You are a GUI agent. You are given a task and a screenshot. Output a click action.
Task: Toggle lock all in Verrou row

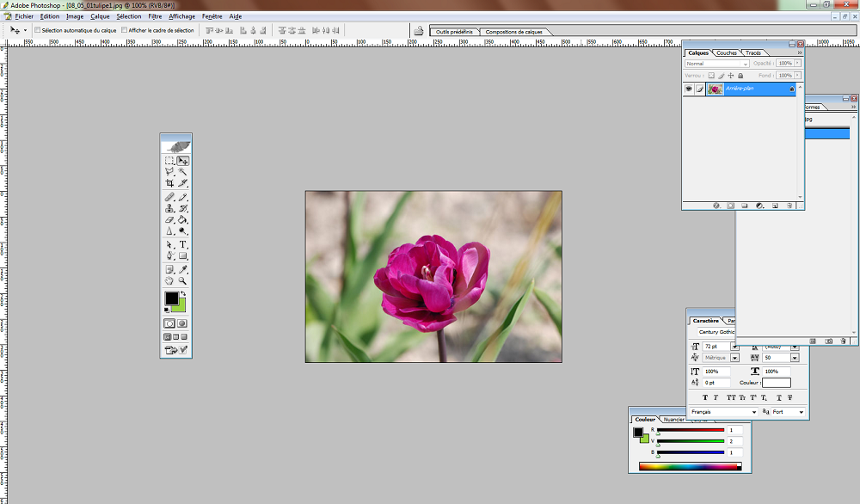pyautogui.click(x=740, y=76)
